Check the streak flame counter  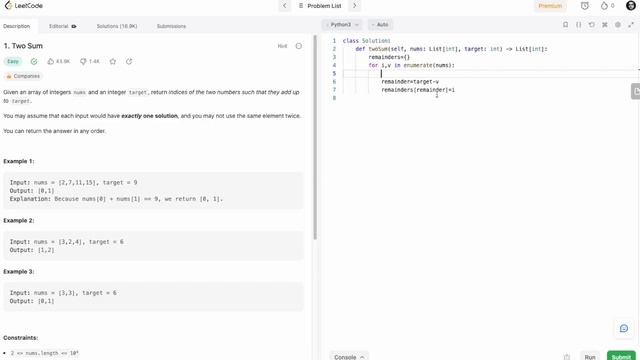[608, 6]
